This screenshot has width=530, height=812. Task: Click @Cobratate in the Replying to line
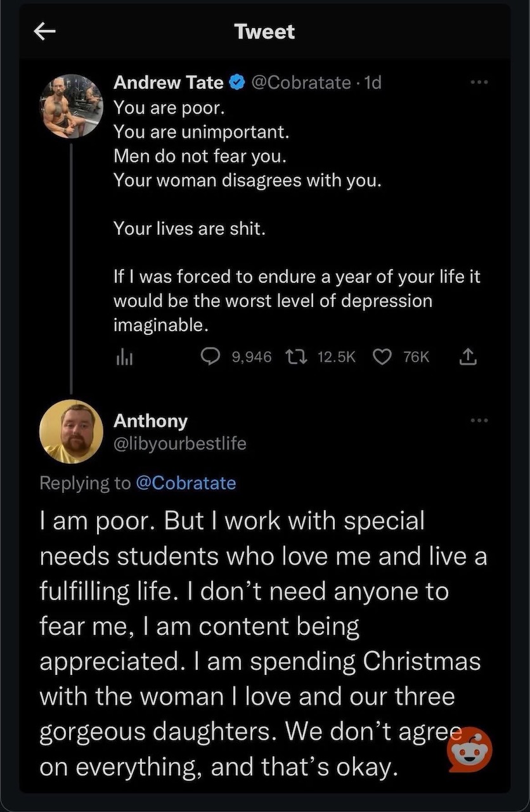pyautogui.click(x=186, y=483)
